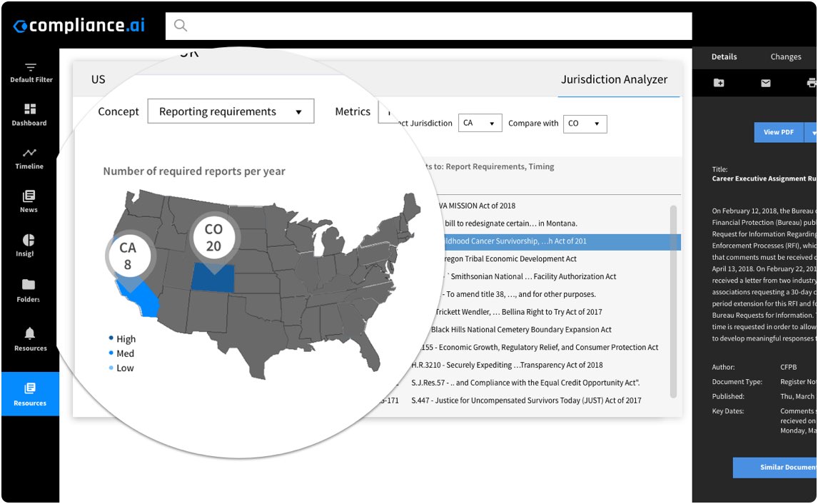The height and width of the screenshot is (504, 818).
Task: Click the CA 8 map pin
Action: tap(128, 257)
